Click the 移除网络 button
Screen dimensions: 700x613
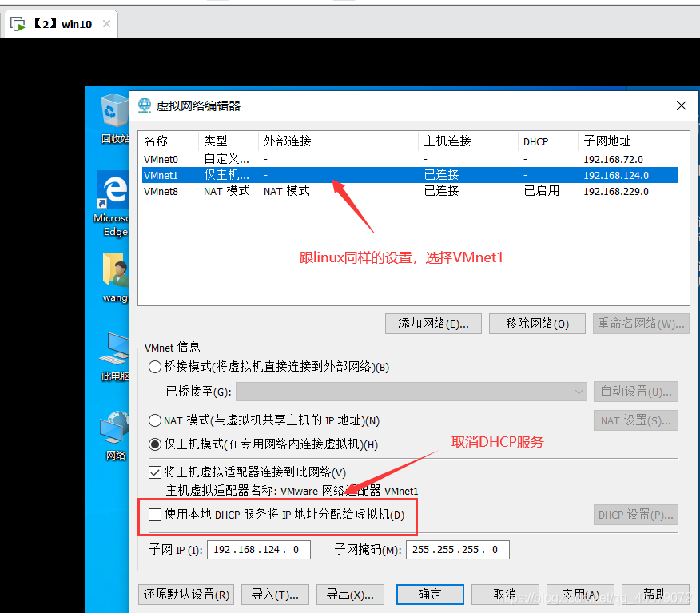[x=537, y=324]
